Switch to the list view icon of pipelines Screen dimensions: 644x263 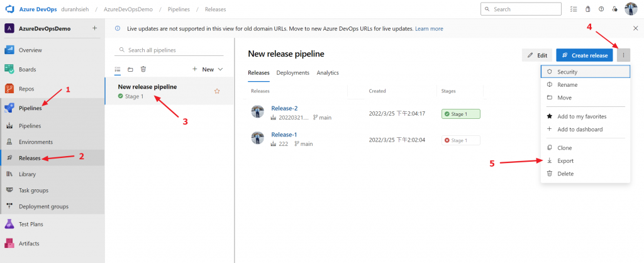[118, 69]
